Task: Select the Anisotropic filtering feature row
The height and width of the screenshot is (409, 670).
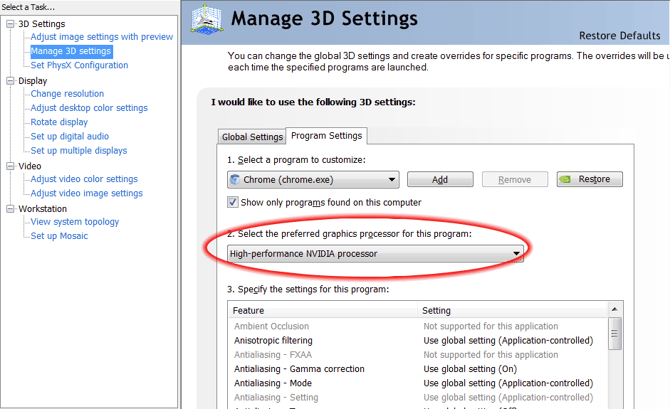Action: pos(272,340)
